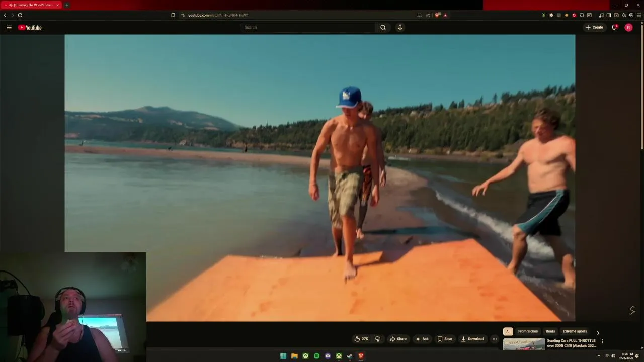Select the Boats filter chip
The width and height of the screenshot is (644, 362).
pos(550,331)
